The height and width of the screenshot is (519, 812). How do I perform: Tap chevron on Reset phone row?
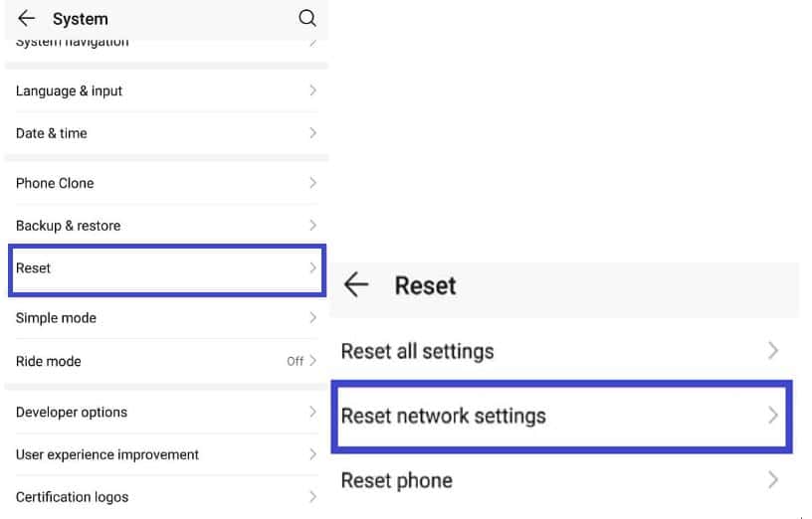point(772,480)
